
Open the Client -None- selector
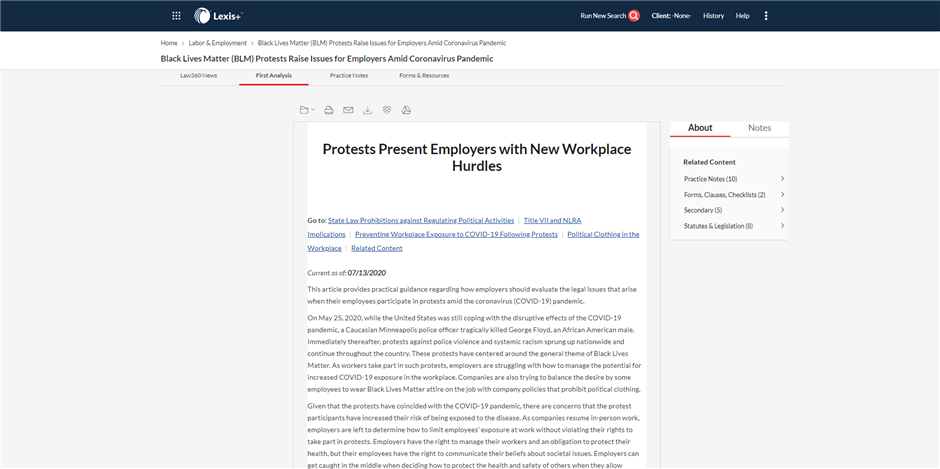[x=671, y=16]
